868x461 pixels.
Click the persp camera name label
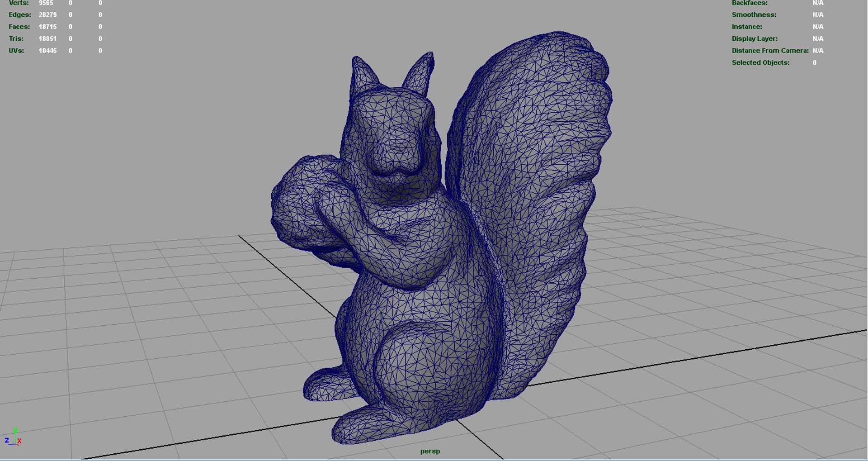(430, 451)
